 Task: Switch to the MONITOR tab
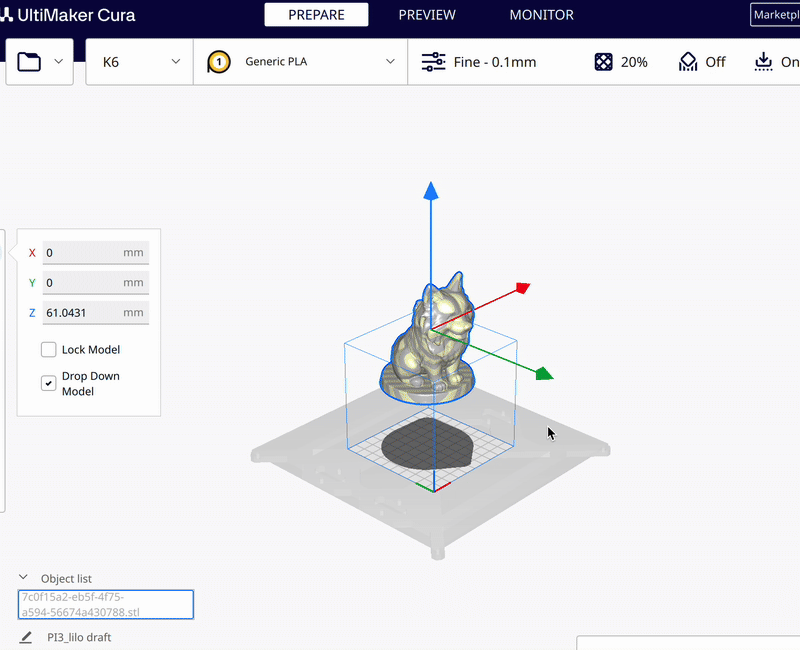(x=541, y=15)
